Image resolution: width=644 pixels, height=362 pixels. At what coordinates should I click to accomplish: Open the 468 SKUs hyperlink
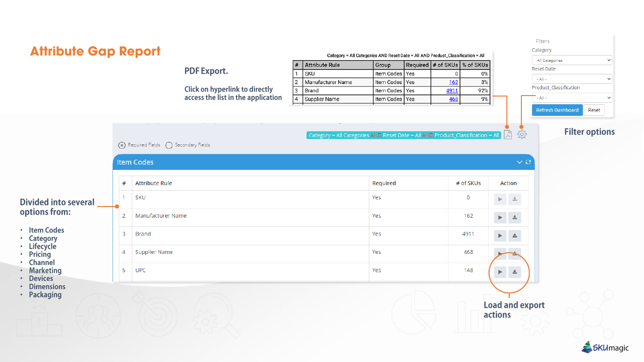453,99
